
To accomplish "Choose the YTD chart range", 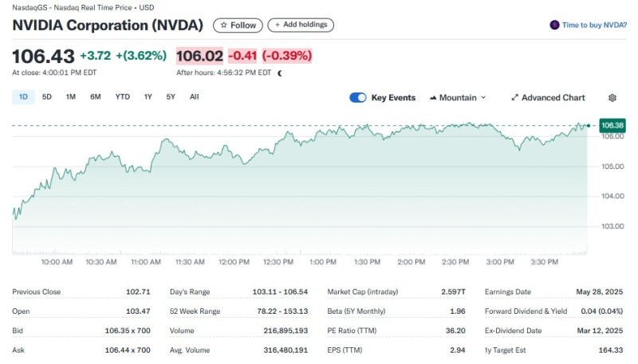I will click(122, 97).
